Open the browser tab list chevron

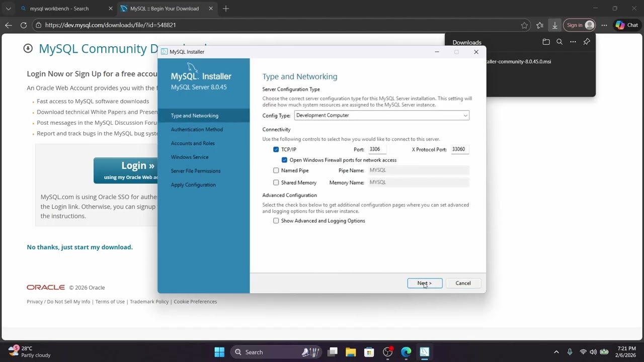point(8,9)
